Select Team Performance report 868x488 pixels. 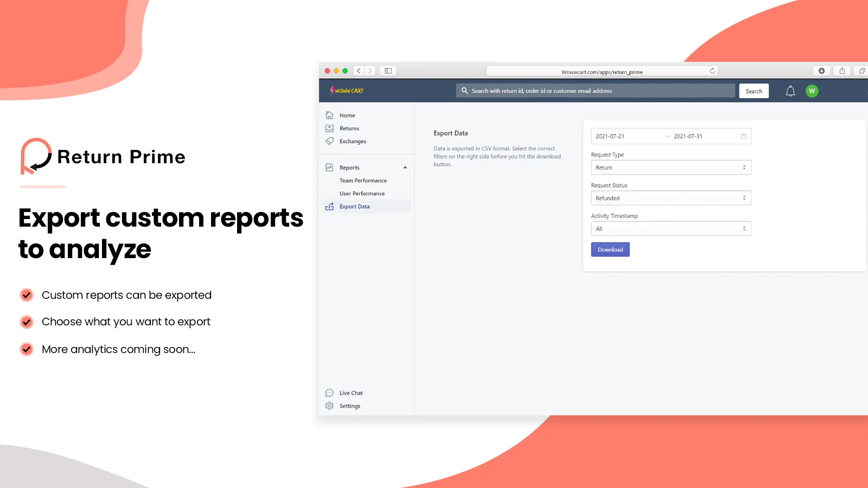(x=363, y=181)
